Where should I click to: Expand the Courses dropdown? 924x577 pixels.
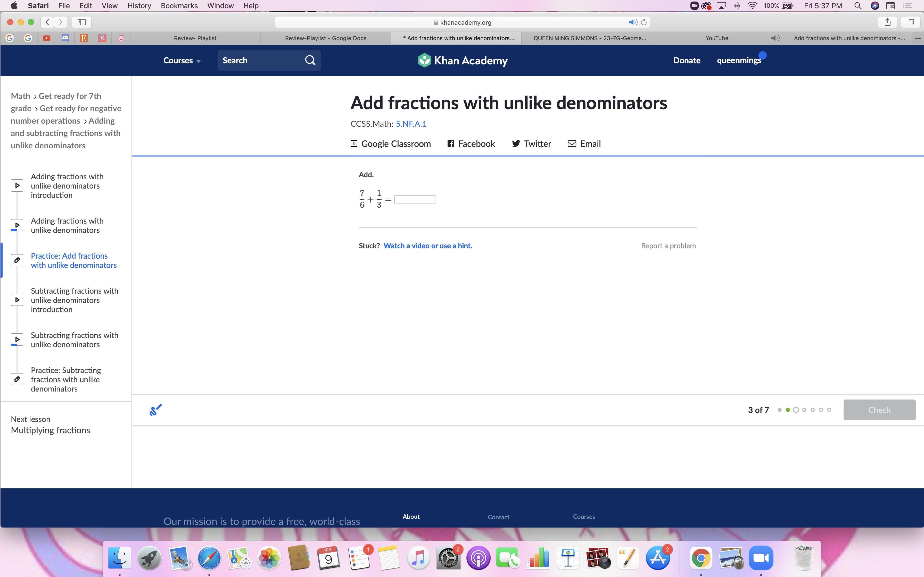[182, 61]
